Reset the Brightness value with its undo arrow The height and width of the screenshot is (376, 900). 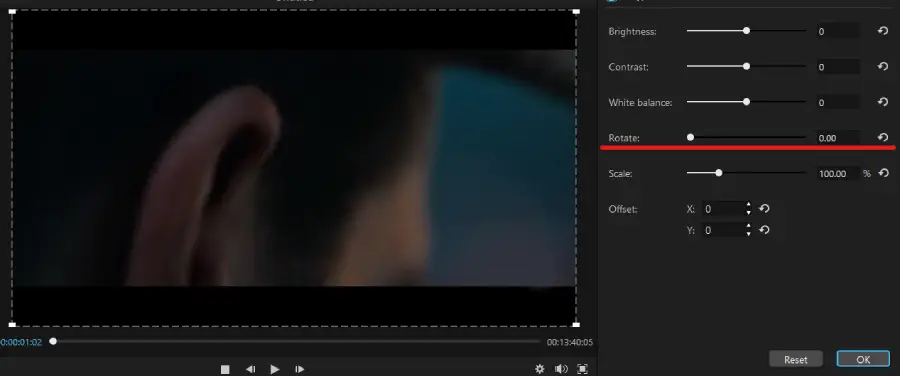point(883,31)
